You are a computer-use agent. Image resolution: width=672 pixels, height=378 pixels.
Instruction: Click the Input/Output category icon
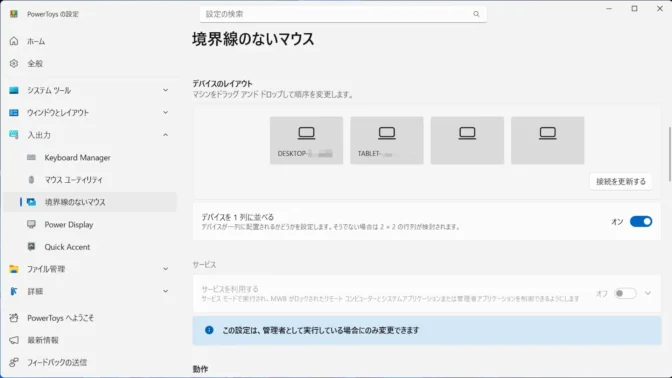14,135
